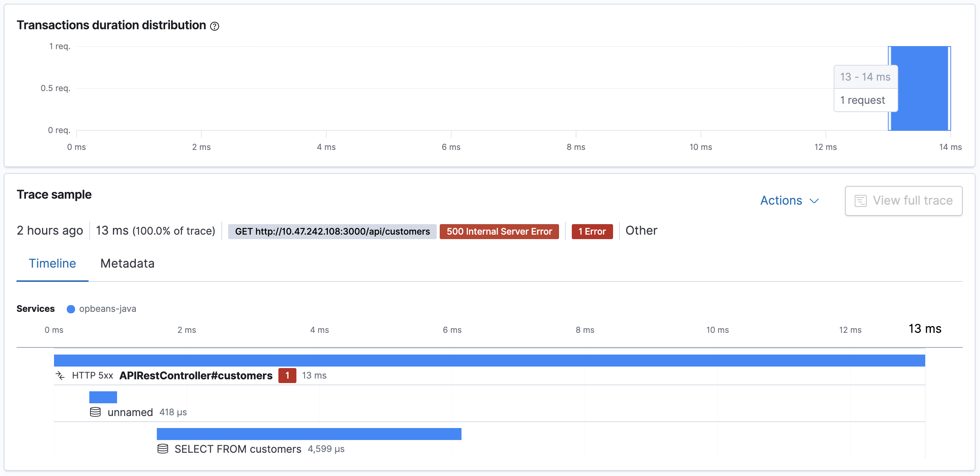This screenshot has height=476, width=980.
Task: Click the transaction icon next to HTTP 5xx
Action: pyautogui.click(x=61, y=376)
